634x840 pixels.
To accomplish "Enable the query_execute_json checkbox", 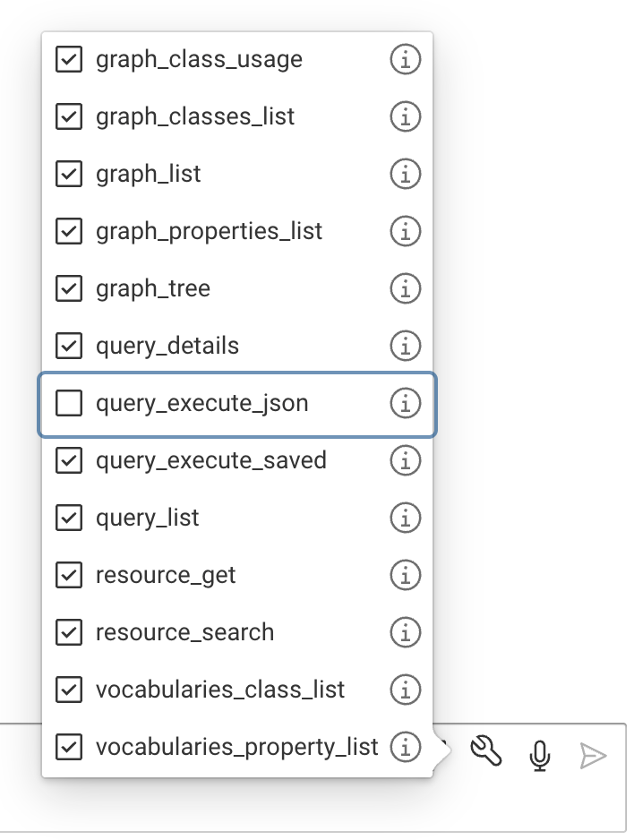I will (69, 404).
